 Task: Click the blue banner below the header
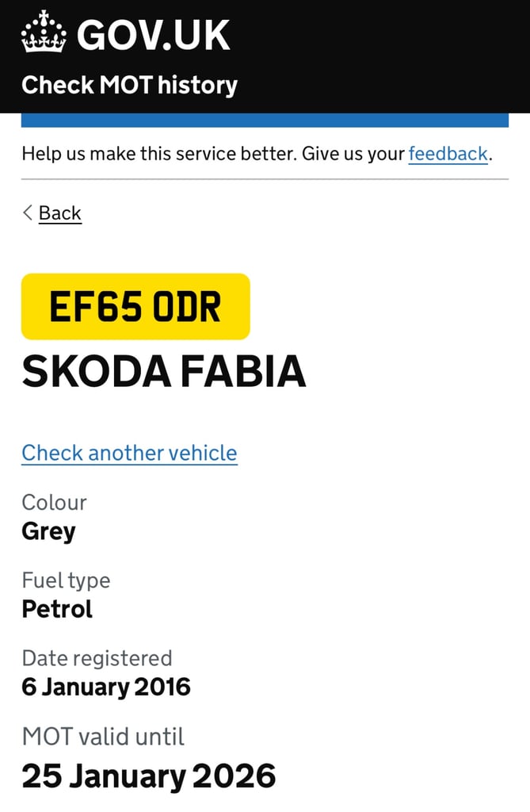pyautogui.click(x=265, y=118)
